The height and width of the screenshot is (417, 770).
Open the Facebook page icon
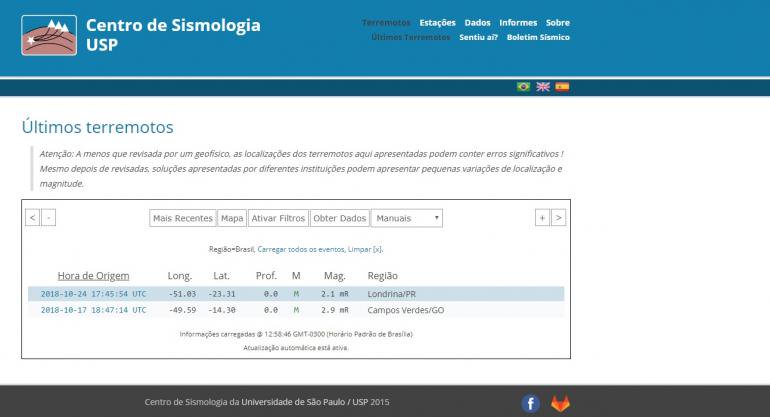point(531,403)
